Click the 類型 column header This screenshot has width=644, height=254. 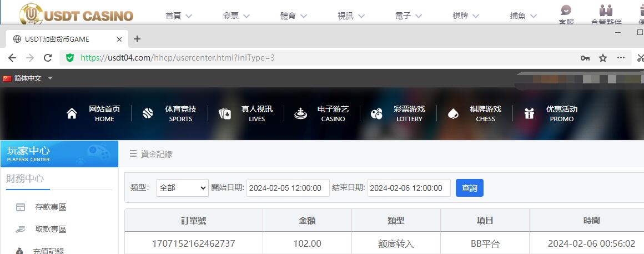(x=396, y=221)
